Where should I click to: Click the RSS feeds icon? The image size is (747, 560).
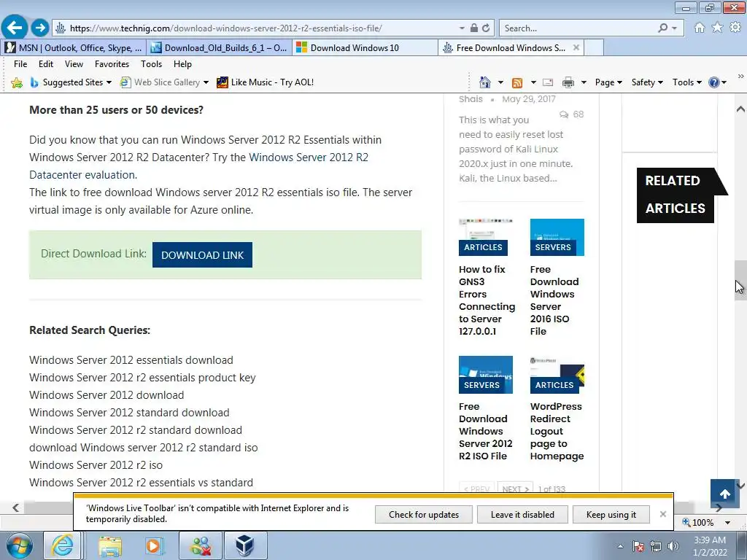tap(517, 83)
